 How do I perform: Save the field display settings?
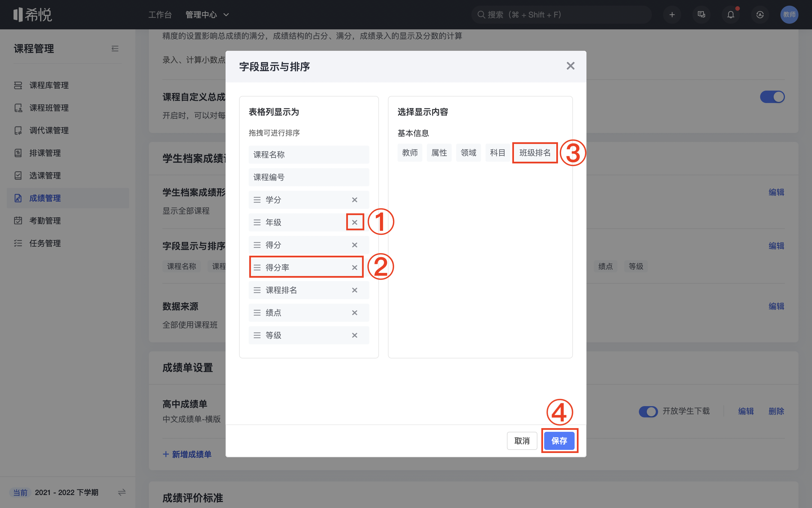coord(559,441)
